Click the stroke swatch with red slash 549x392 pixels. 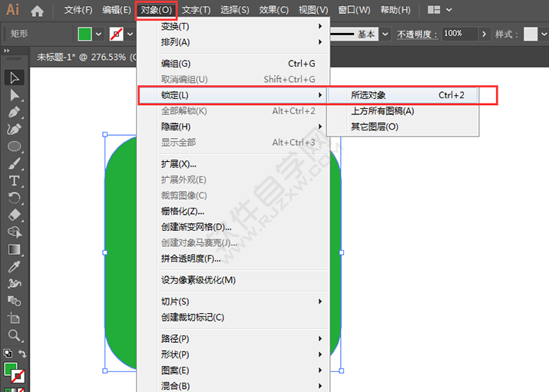116,34
